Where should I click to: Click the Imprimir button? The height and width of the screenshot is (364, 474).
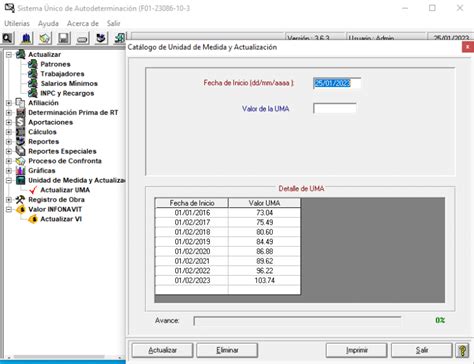point(356,350)
